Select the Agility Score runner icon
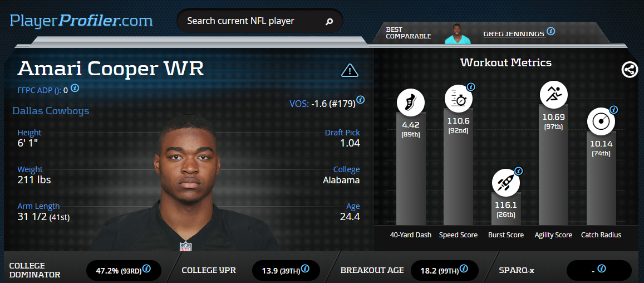Image resolution: width=644 pixels, height=283 pixels. 553,95
